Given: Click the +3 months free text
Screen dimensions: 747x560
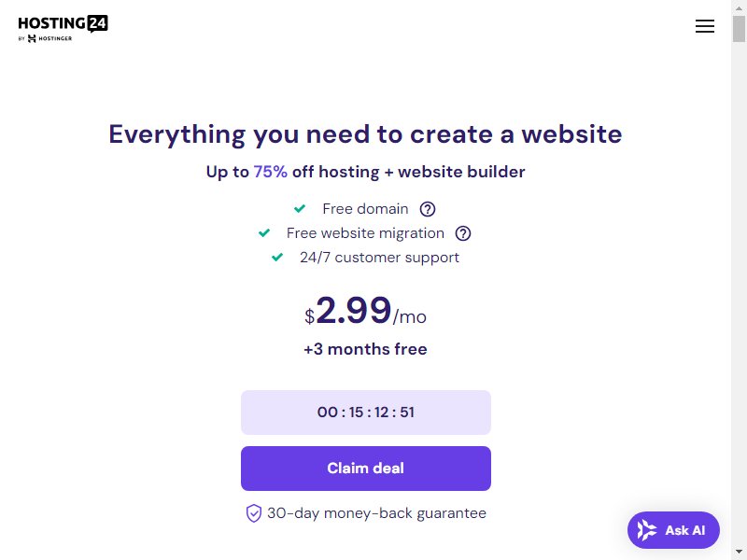Looking at the screenshot, I should [x=365, y=349].
